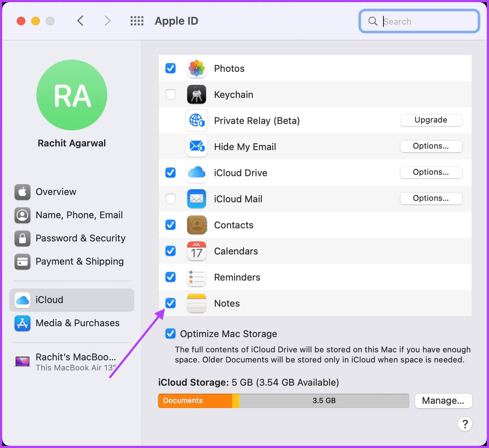Click the magnifying glass in the search box
489x448 pixels.
[x=373, y=21]
